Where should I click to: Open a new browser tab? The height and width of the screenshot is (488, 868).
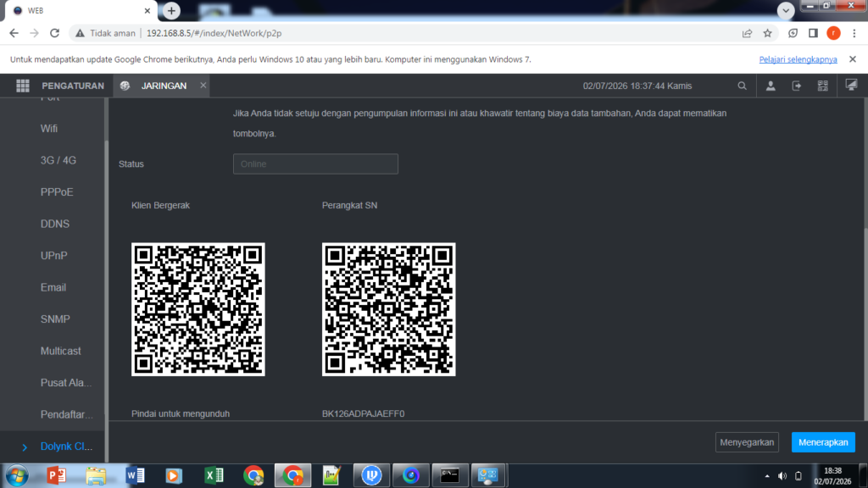coord(171,10)
